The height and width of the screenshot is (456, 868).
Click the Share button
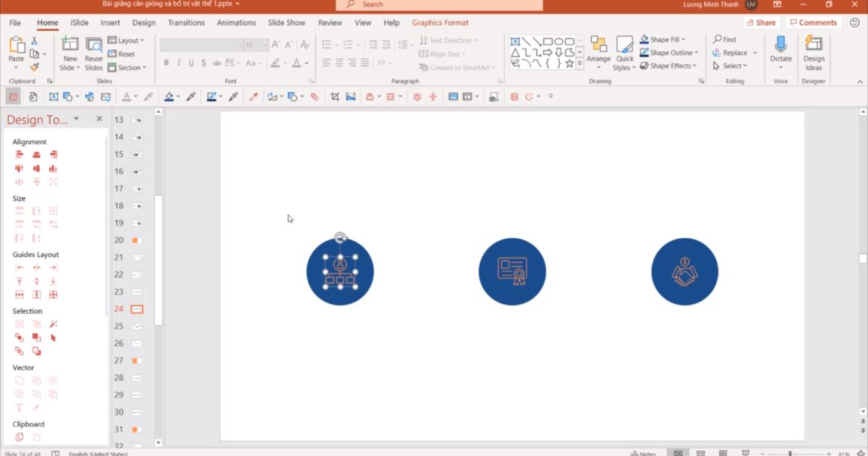point(761,22)
